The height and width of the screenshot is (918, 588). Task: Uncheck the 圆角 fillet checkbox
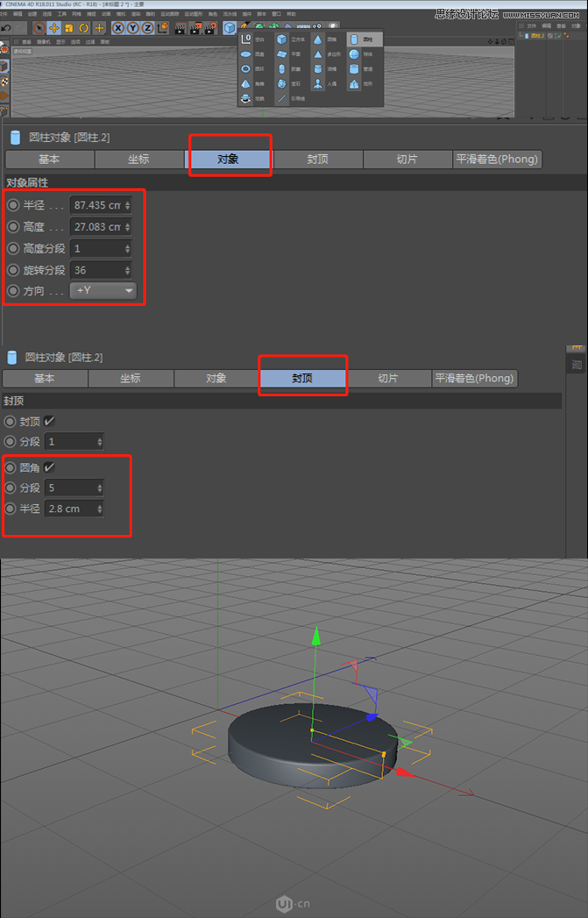point(50,466)
